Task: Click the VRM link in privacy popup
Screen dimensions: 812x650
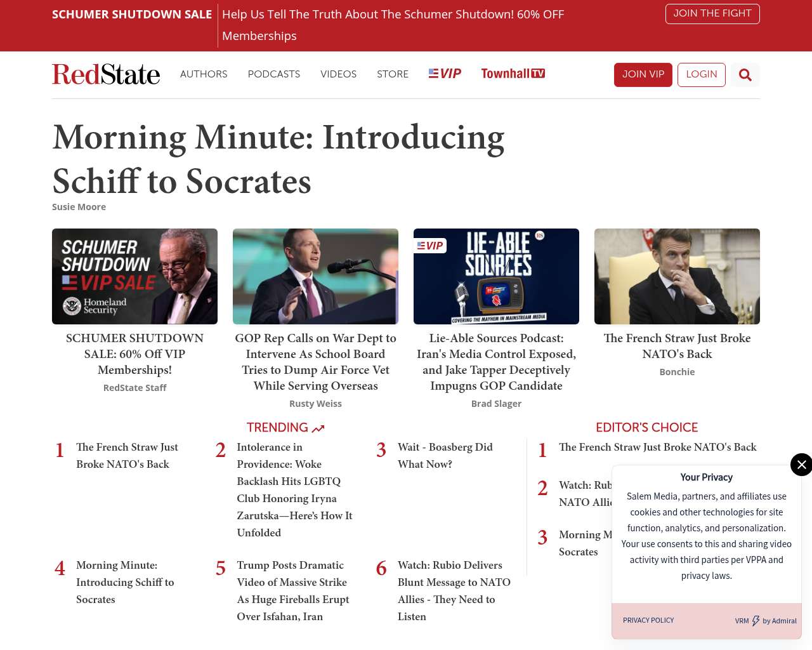Action: [742, 621]
